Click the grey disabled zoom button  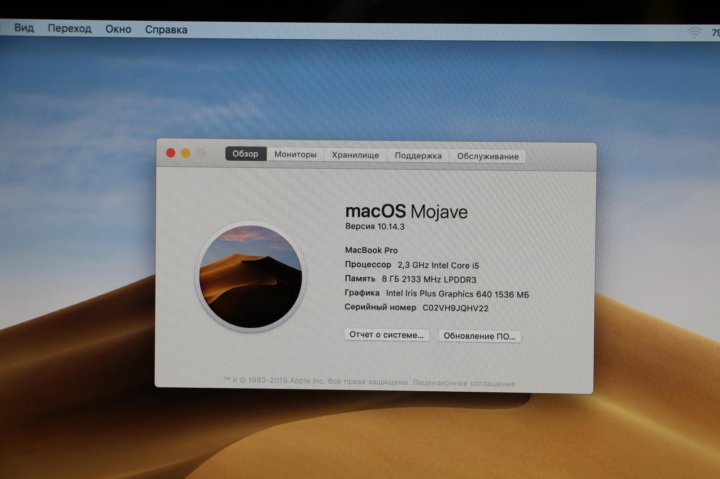click(x=200, y=153)
